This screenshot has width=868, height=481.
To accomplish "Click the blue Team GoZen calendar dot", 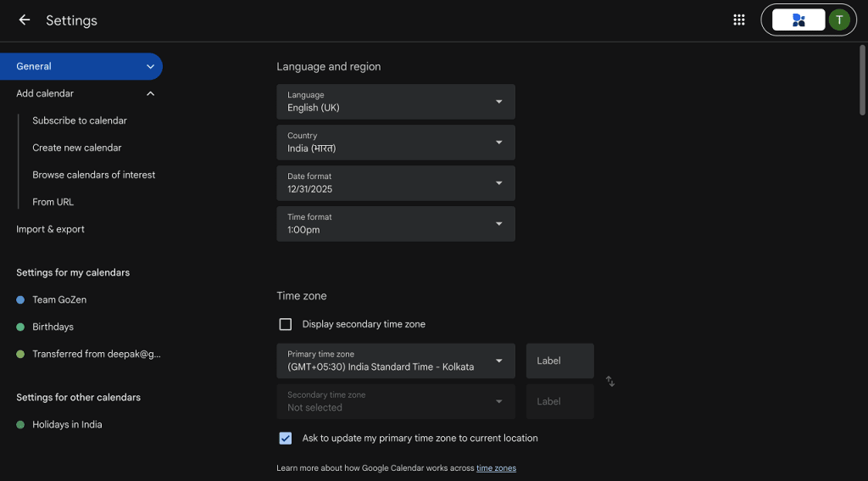I will point(20,299).
